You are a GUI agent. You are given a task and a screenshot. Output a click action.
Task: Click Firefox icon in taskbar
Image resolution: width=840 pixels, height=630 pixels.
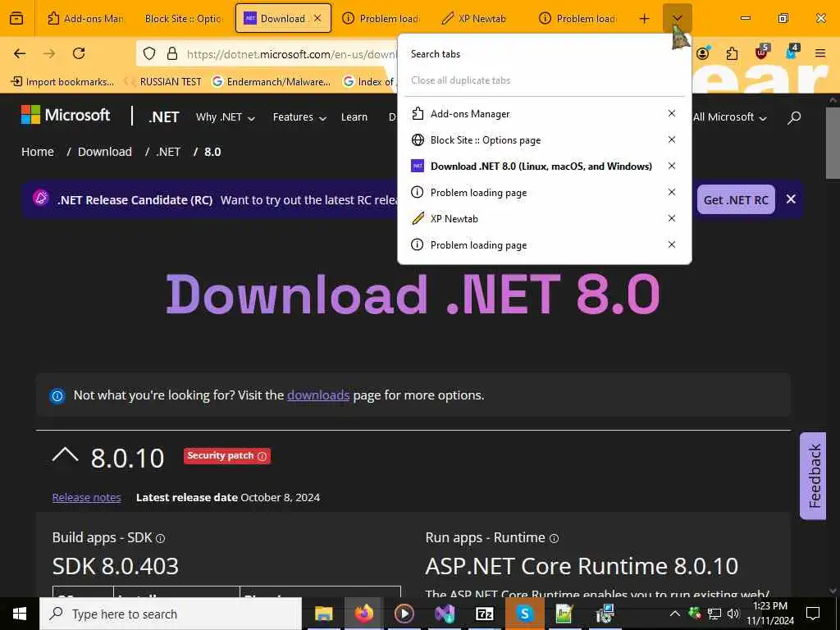pyautogui.click(x=363, y=614)
